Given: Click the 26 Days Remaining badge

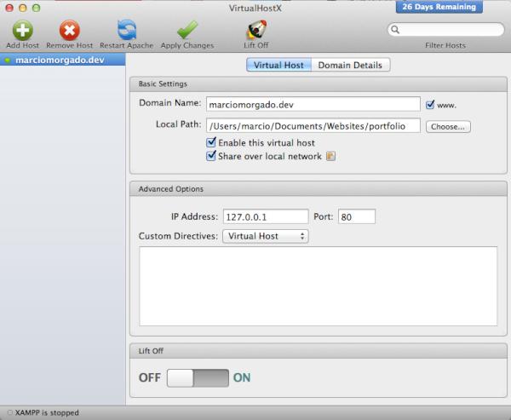Looking at the screenshot, I should [x=439, y=7].
